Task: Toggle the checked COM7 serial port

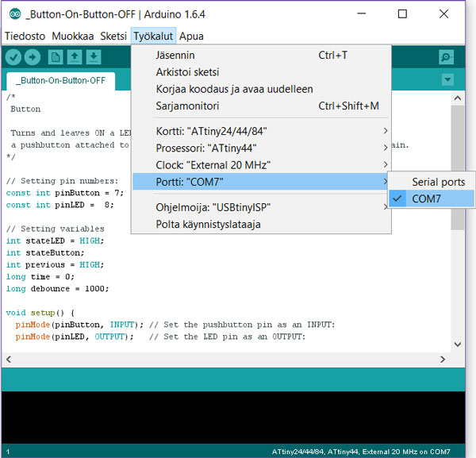Action: pos(431,198)
